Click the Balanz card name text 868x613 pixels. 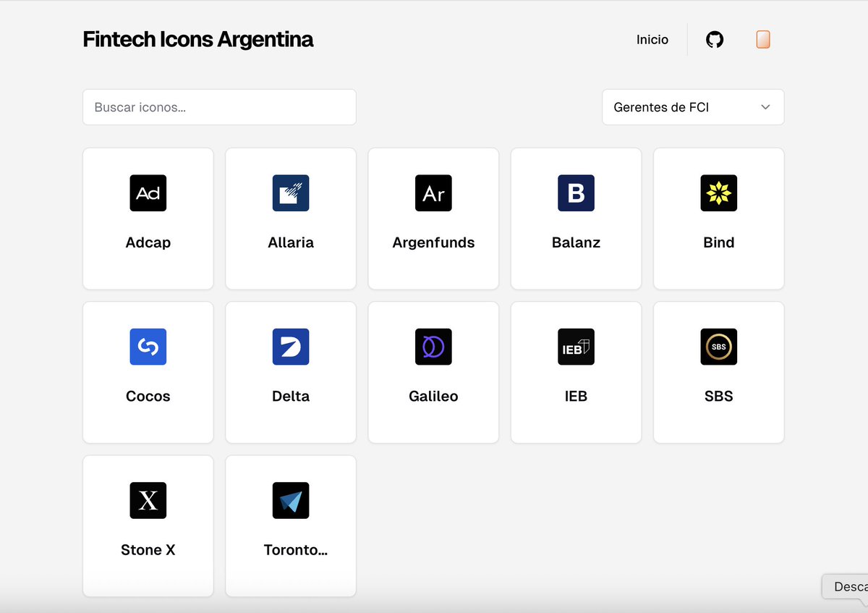coord(576,242)
